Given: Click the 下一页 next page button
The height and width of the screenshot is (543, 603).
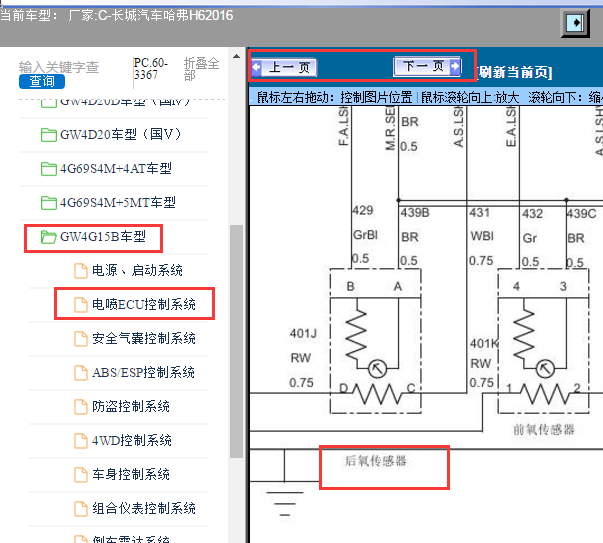Looking at the screenshot, I should pos(427,66).
